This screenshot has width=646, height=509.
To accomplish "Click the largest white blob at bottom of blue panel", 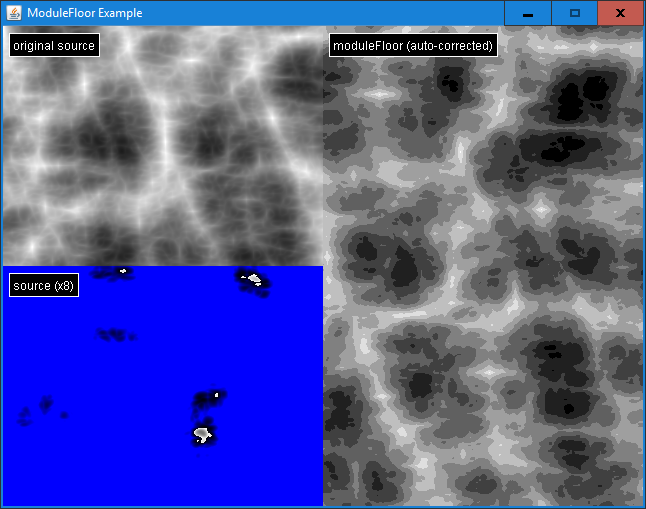I will pos(203,434).
